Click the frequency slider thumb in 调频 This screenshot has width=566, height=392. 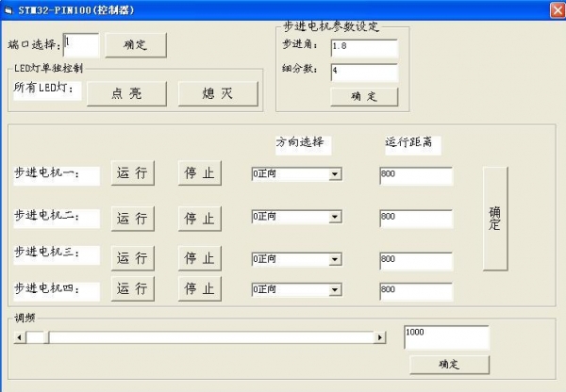click(x=37, y=337)
